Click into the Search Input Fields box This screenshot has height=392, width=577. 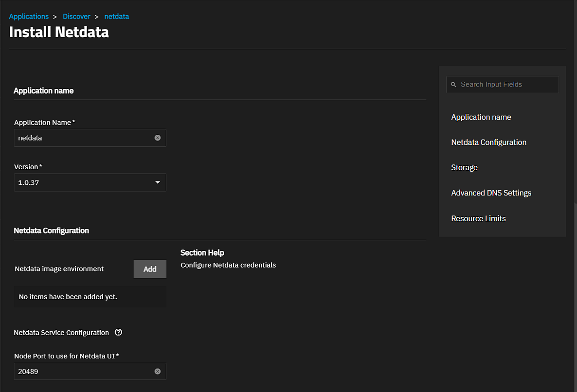(506, 85)
